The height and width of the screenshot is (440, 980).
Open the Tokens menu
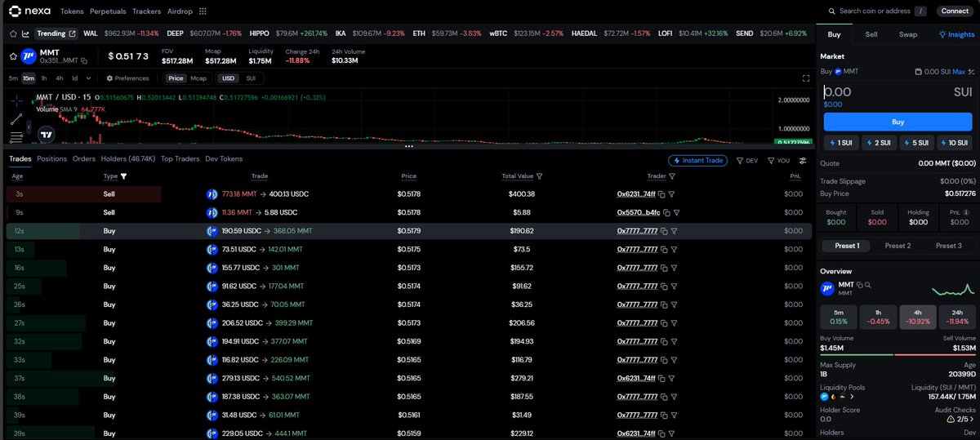pos(72,11)
